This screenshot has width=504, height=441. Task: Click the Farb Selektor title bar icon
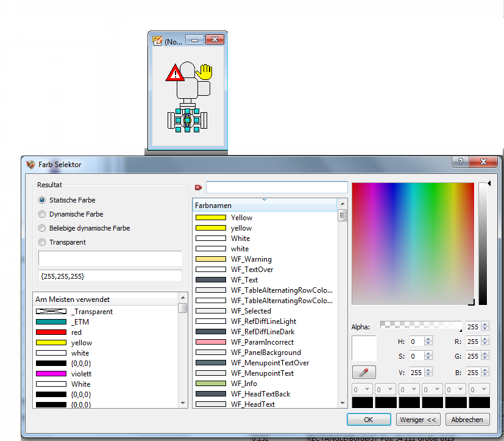[x=30, y=164]
